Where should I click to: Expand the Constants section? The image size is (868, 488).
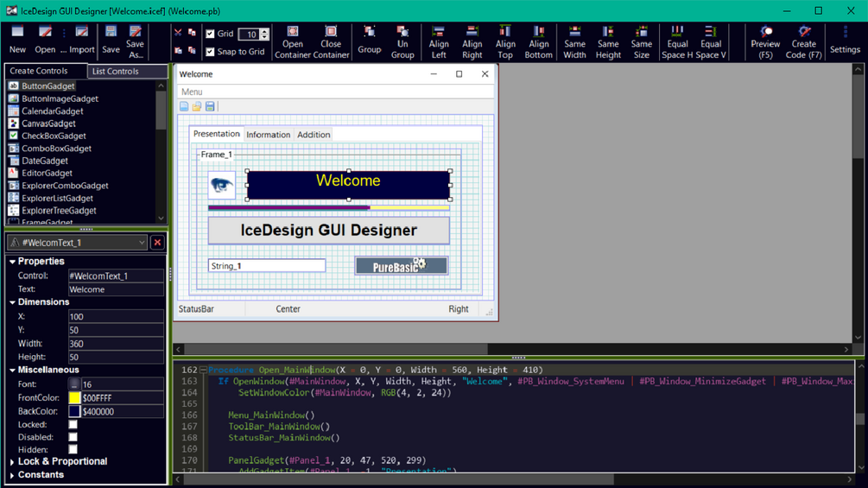(12, 475)
